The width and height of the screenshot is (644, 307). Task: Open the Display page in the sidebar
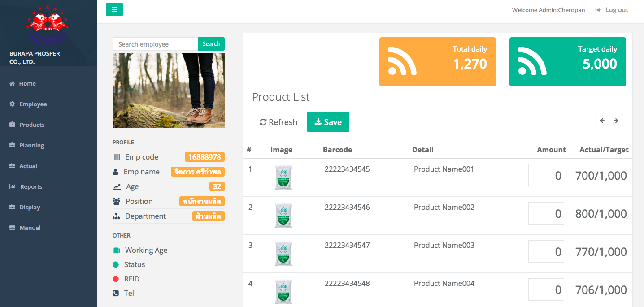30,207
